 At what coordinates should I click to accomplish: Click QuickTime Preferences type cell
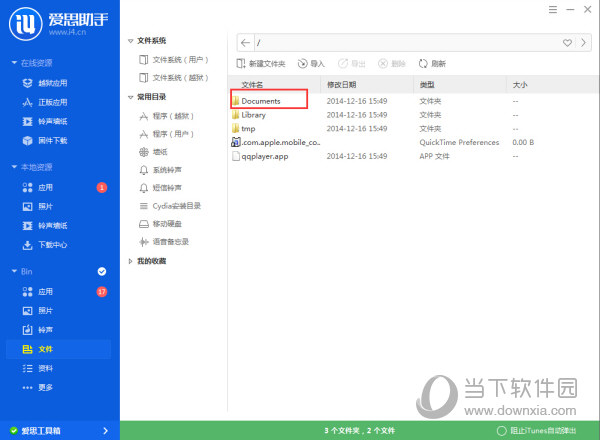459,143
